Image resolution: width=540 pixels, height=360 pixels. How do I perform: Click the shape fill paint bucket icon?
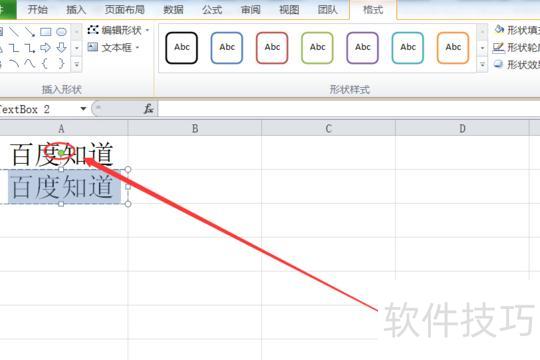pos(499,30)
